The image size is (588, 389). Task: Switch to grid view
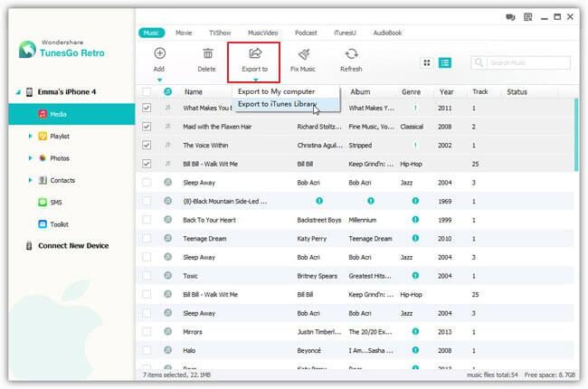pyautogui.click(x=427, y=62)
